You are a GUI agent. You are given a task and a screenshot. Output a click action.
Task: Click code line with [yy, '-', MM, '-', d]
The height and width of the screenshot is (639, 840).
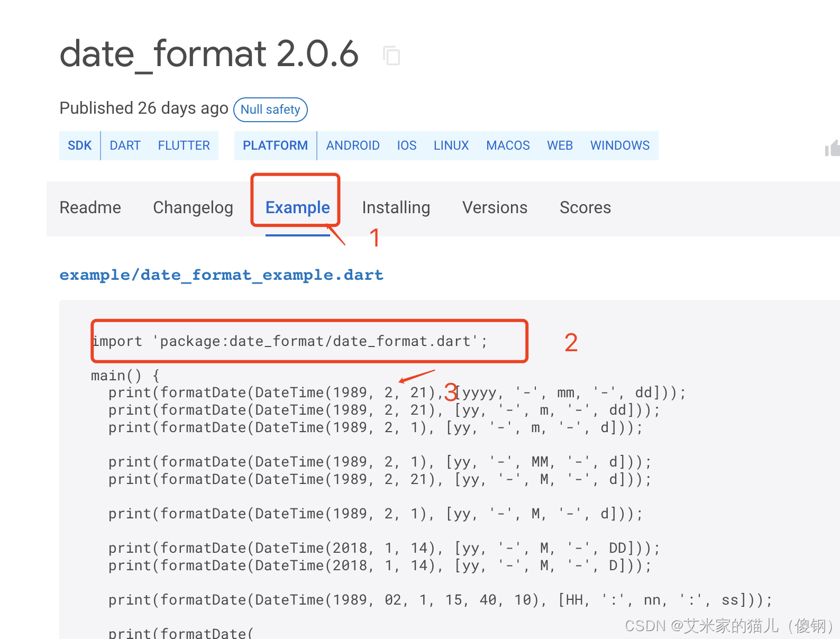[x=380, y=462]
